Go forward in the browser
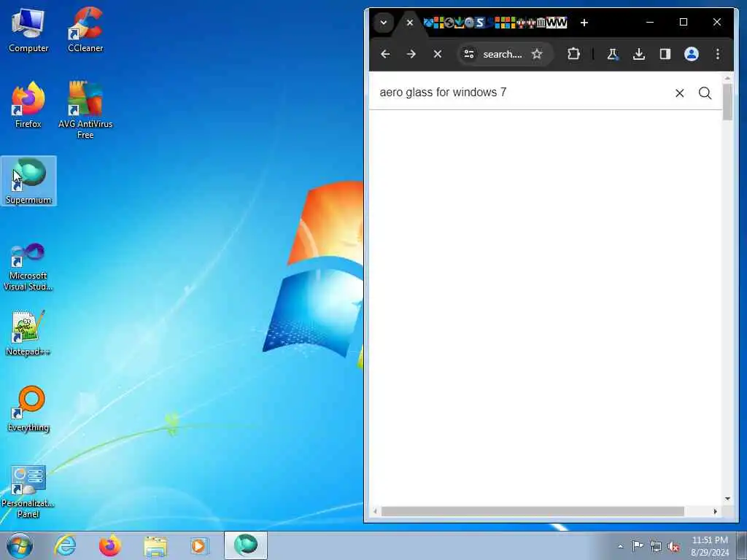 pos(411,54)
